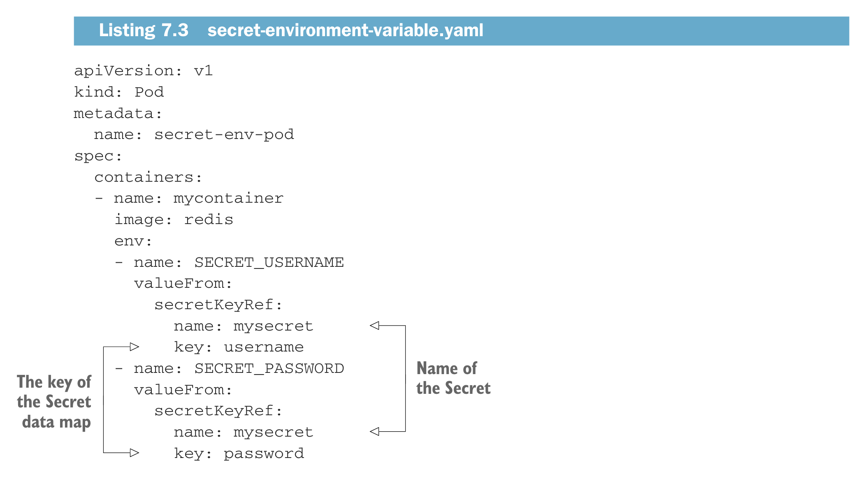868x481 pixels.
Task: Select the name: secret-env-pod line
Action: [194, 134]
